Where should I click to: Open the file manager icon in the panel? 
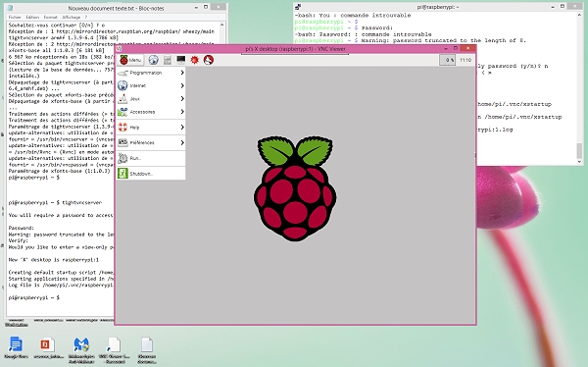[168, 60]
